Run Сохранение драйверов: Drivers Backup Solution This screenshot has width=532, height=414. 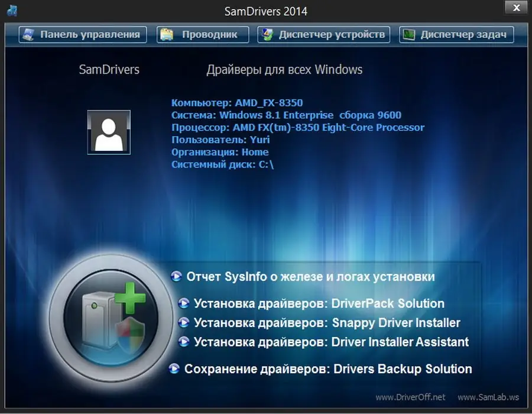coord(328,369)
